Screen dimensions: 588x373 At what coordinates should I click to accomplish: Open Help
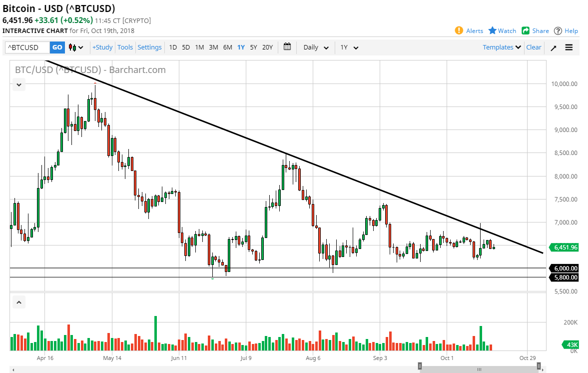tap(569, 30)
